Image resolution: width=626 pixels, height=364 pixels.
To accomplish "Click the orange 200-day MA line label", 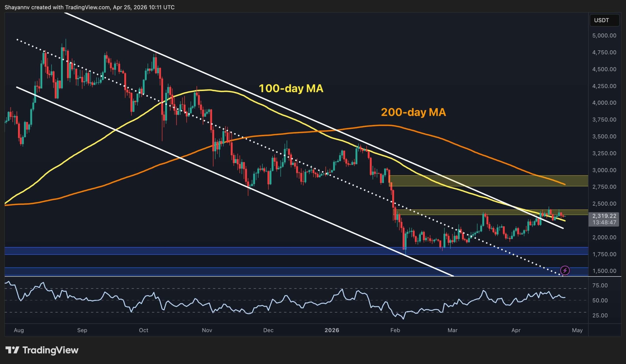I will pyautogui.click(x=414, y=112).
